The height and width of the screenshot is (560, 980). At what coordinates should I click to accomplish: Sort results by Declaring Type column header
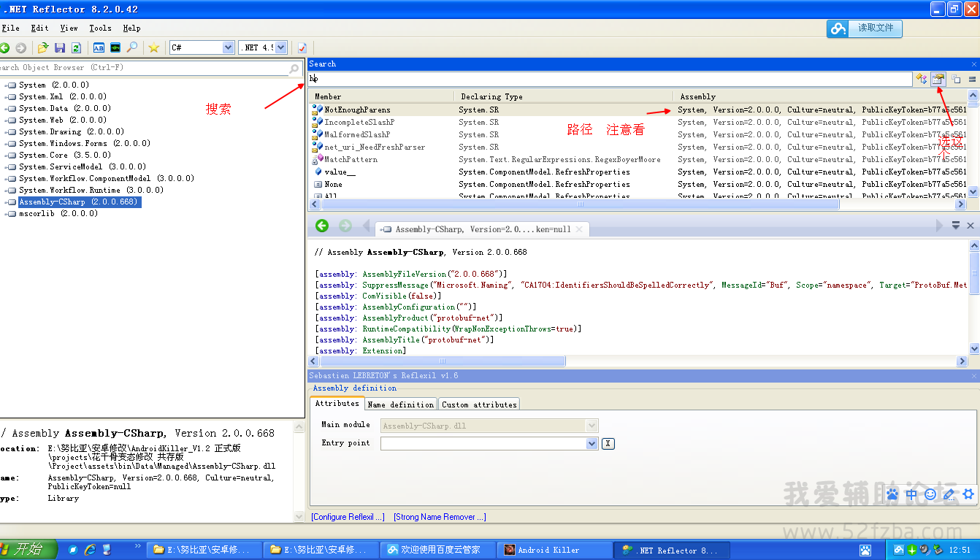(564, 96)
